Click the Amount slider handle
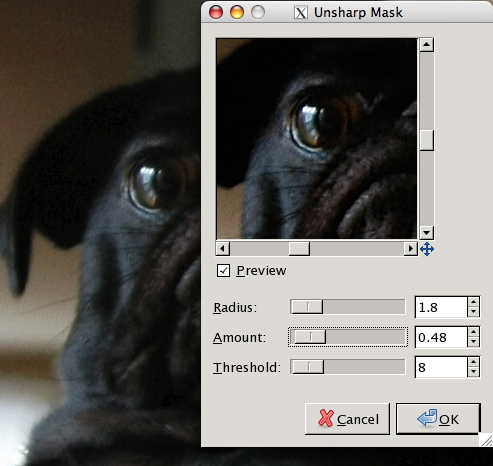Screen dimensions: 493x466 pyautogui.click(x=310, y=337)
